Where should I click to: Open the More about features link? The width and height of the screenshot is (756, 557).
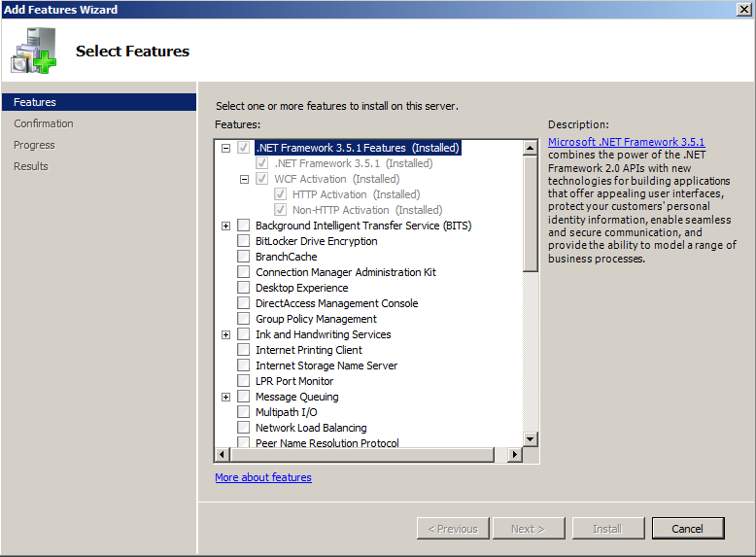(x=263, y=477)
